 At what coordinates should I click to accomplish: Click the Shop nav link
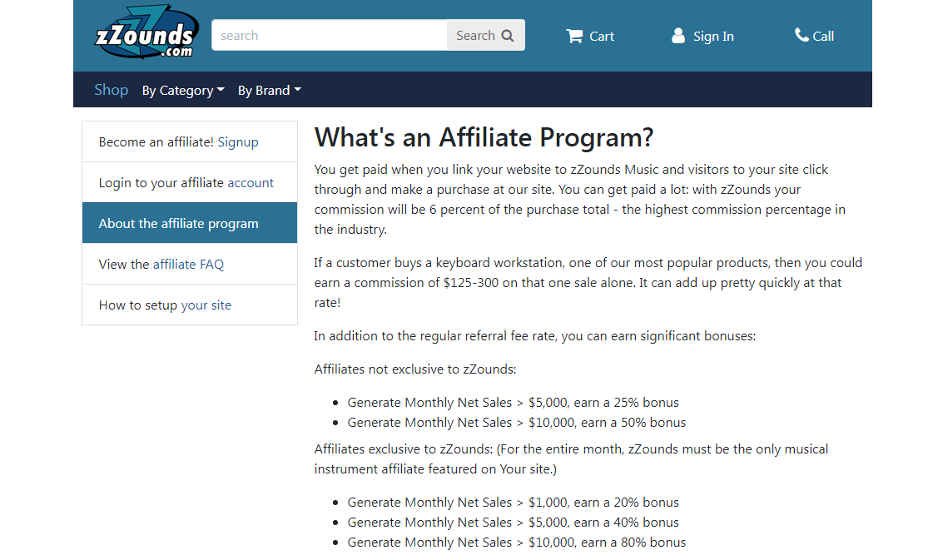point(112,90)
